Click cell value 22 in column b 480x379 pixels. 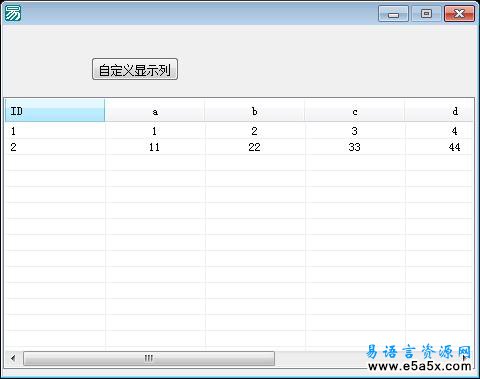tap(254, 147)
